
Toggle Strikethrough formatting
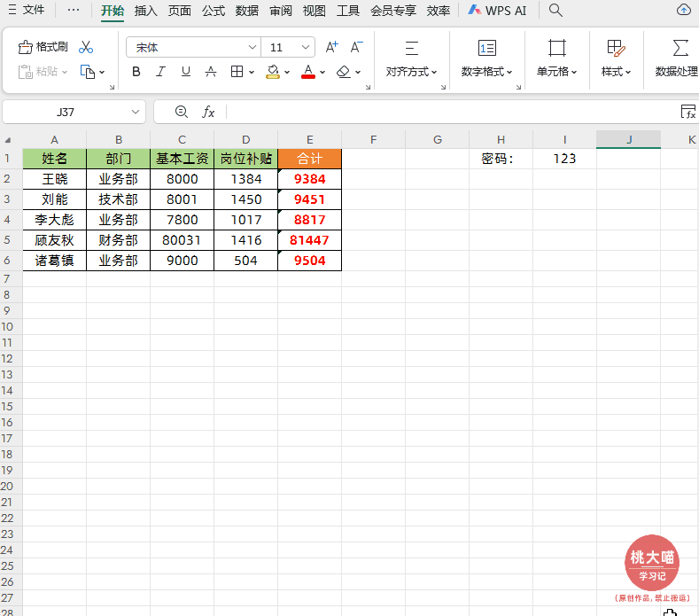(x=211, y=72)
